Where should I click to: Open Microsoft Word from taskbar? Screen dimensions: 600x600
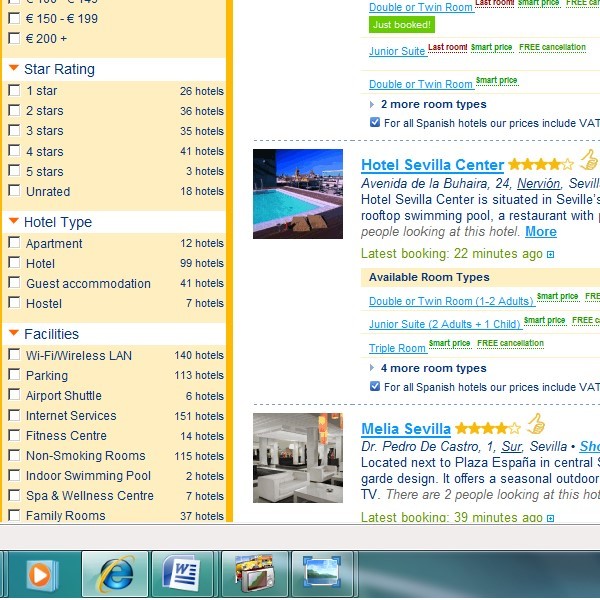tap(183, 574)
